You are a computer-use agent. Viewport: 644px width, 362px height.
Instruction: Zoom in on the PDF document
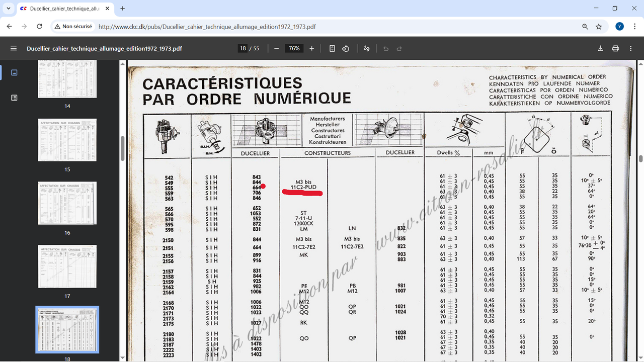click(x=312, y=48)
